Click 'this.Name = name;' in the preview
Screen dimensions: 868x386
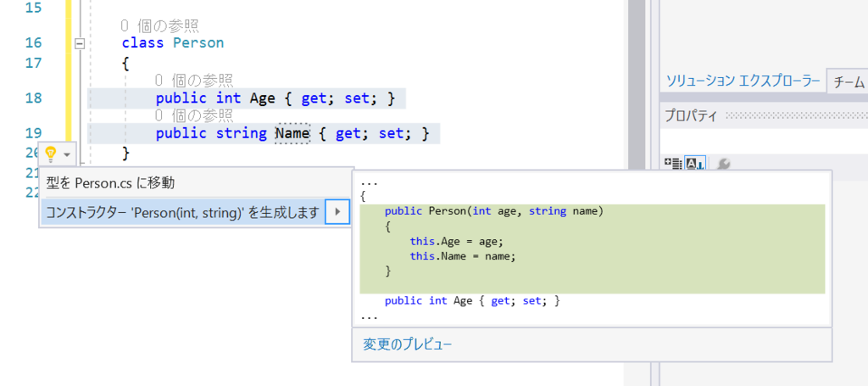[x=462, y=256]
